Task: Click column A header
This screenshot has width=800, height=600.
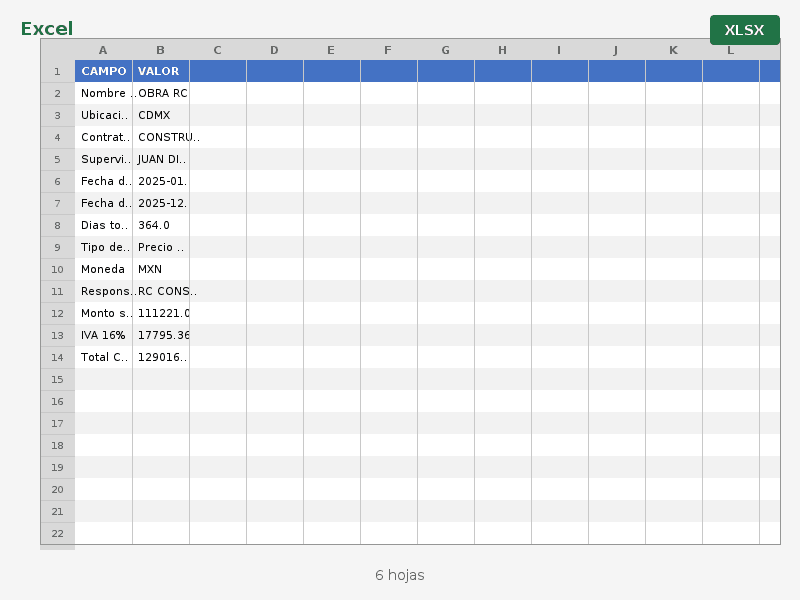Action: pyautogui.click(x=103, y=50)
